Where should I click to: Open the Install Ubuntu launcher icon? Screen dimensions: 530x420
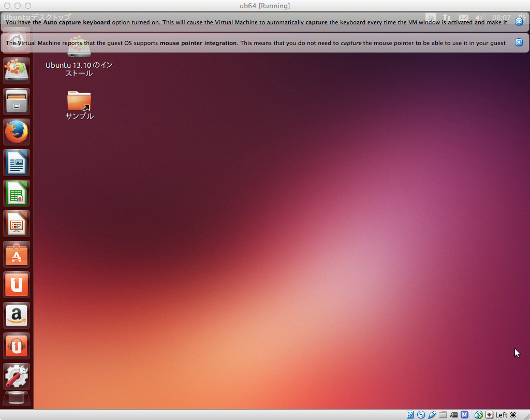coord(17,70)
